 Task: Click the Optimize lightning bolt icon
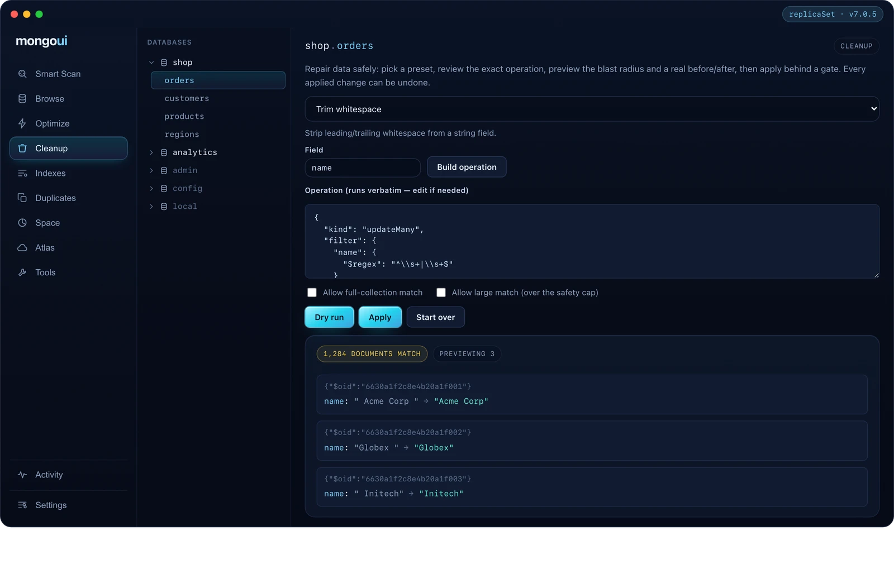tap(22, 123)
